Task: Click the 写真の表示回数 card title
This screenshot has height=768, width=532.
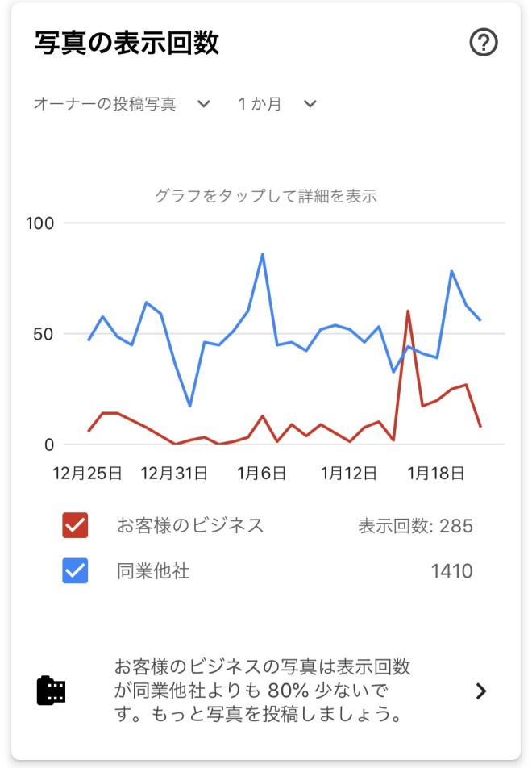Action: point(127,43)
